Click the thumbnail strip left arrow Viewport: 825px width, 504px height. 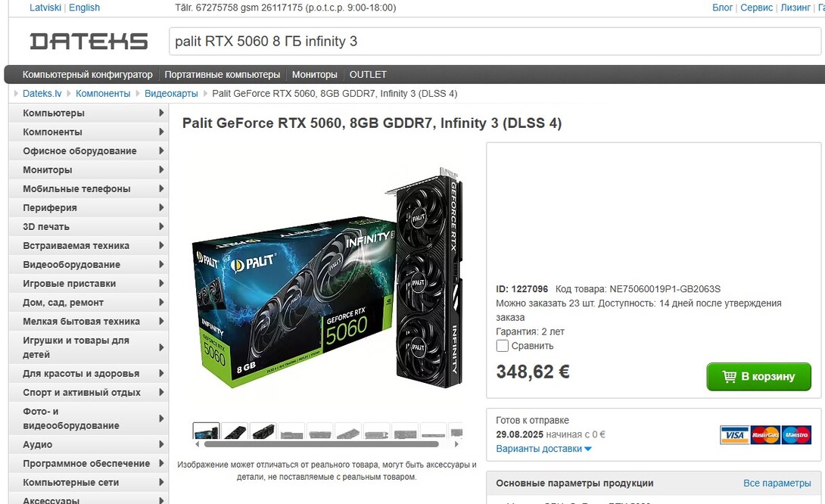coord(198,444)
